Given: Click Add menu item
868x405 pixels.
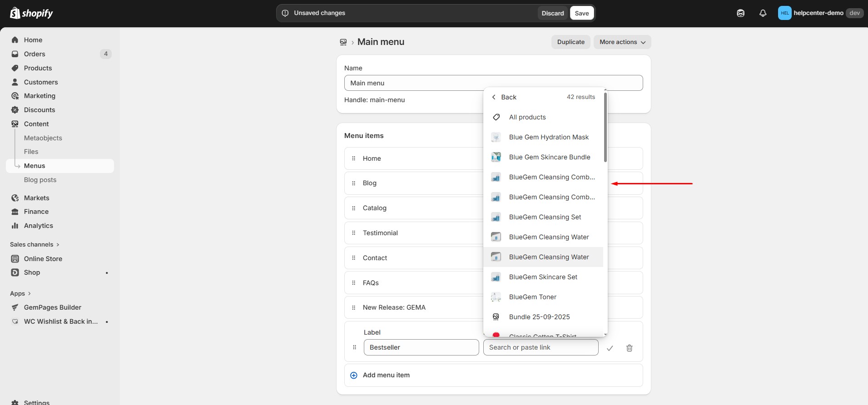Looking at the screenshot, I should [x=493, y=375].
